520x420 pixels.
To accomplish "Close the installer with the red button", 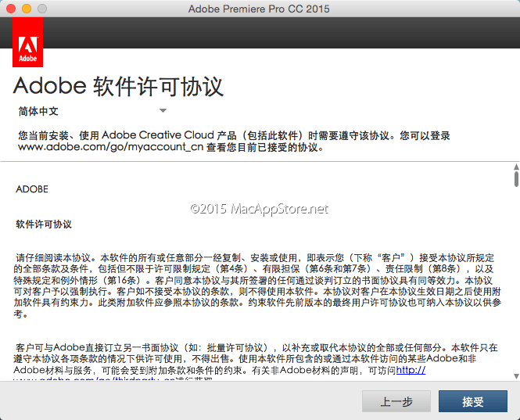I will [x=10, y=9].
